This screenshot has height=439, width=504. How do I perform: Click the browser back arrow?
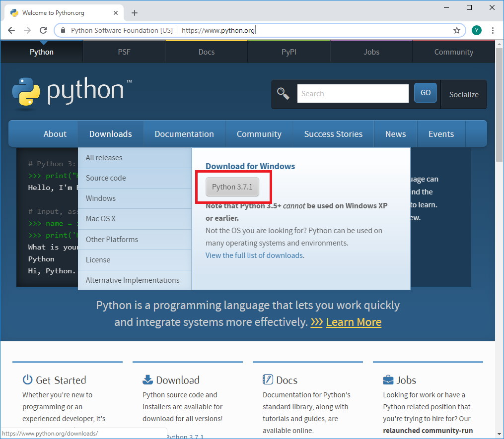(x=11, y=31)
